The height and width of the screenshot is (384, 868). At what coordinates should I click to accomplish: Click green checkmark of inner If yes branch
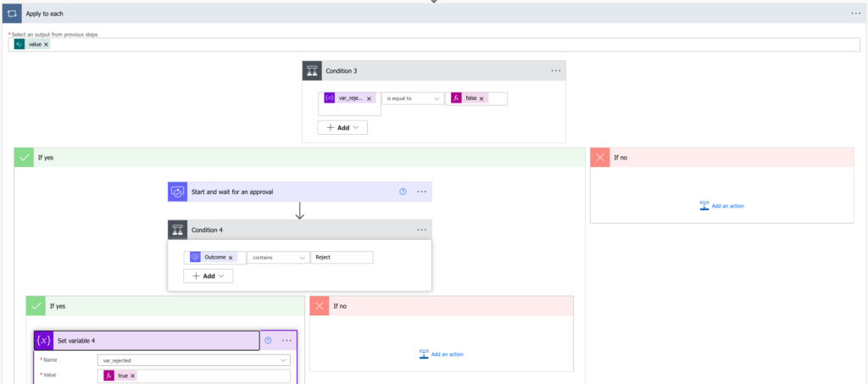pos(36,305)
